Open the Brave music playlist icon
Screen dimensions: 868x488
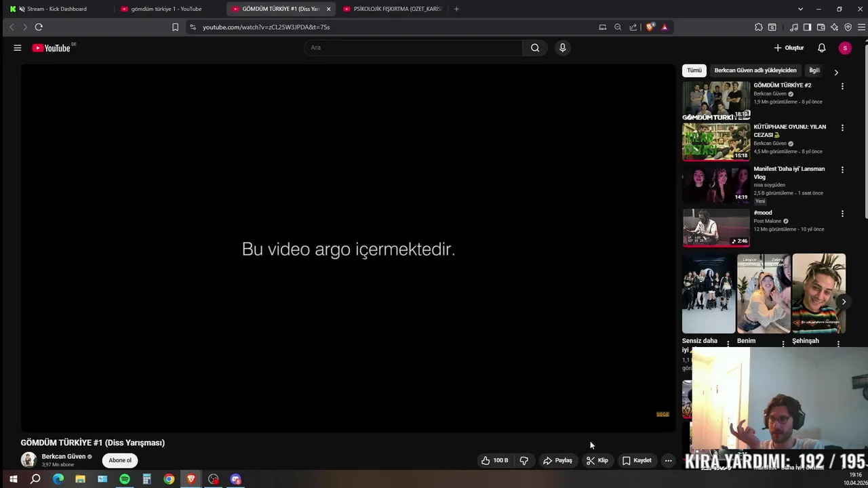click(x=794, y=27)
